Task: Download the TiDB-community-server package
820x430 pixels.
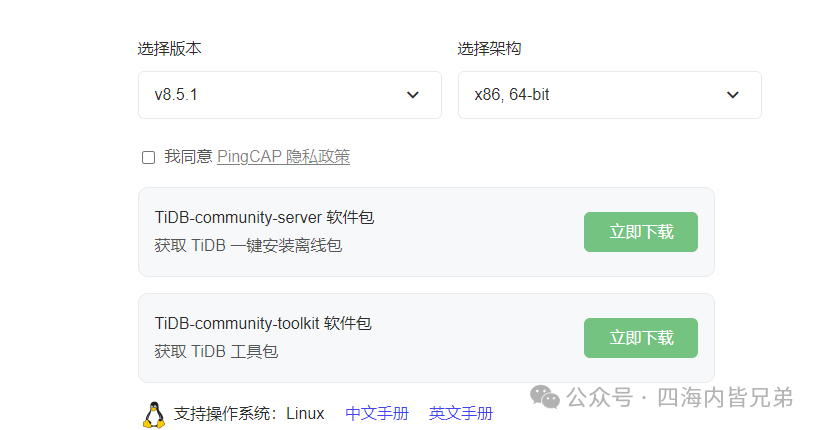Action: pos(641,232)
